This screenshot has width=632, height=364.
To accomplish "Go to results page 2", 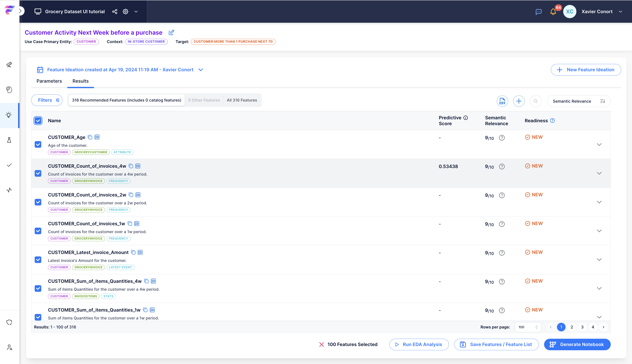I will tap(572, 327).
